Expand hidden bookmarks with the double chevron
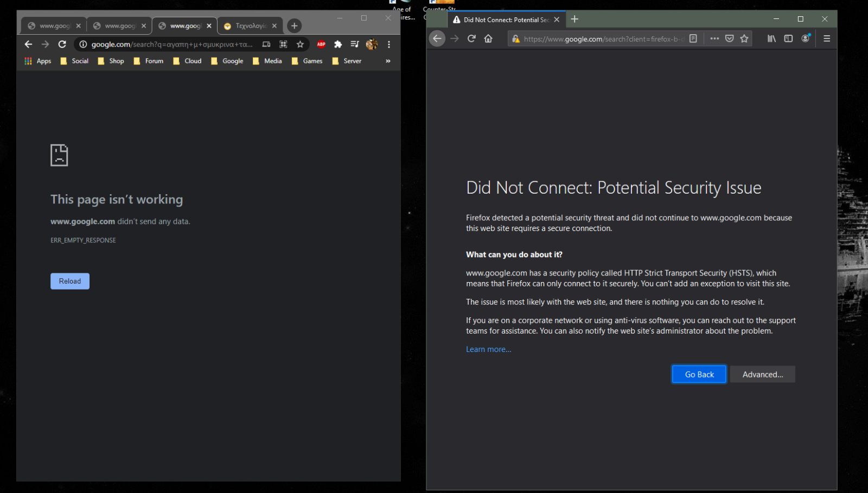The image size is (868, 493). click(388, 61)
